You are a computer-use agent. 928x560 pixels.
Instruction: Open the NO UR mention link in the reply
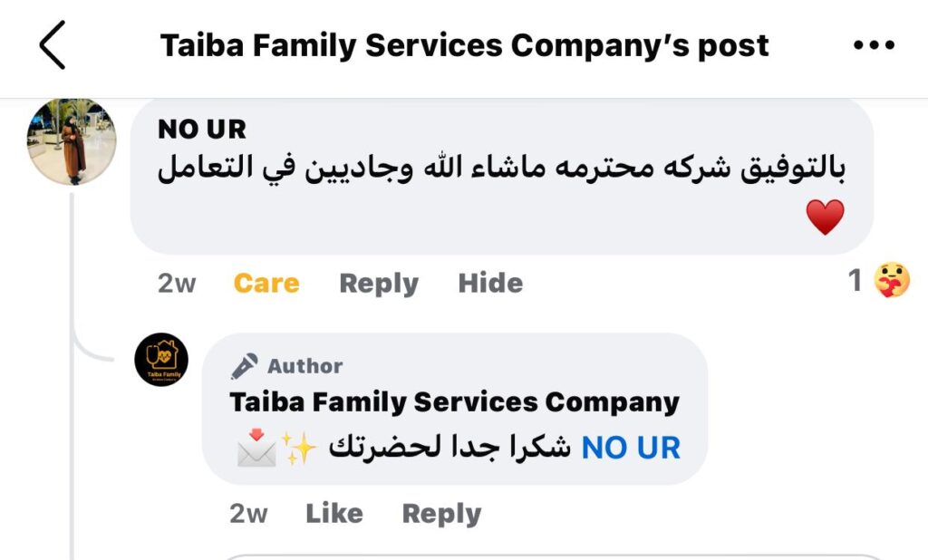point(632,446)
